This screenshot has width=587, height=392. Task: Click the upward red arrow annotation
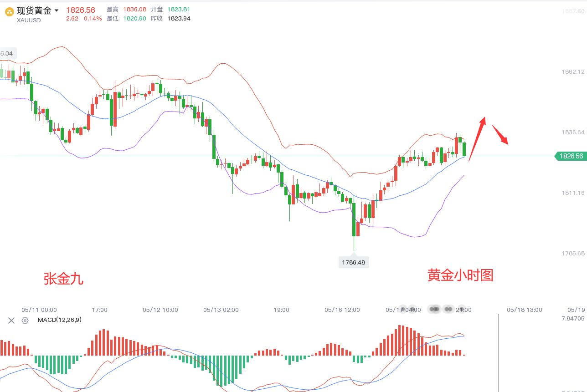(477, 138)
